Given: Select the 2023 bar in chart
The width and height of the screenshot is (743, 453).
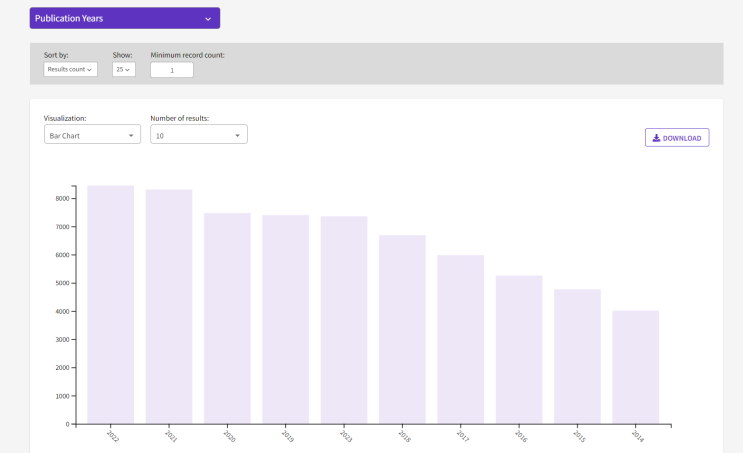Looking at the screenshot, I should 344,320.
